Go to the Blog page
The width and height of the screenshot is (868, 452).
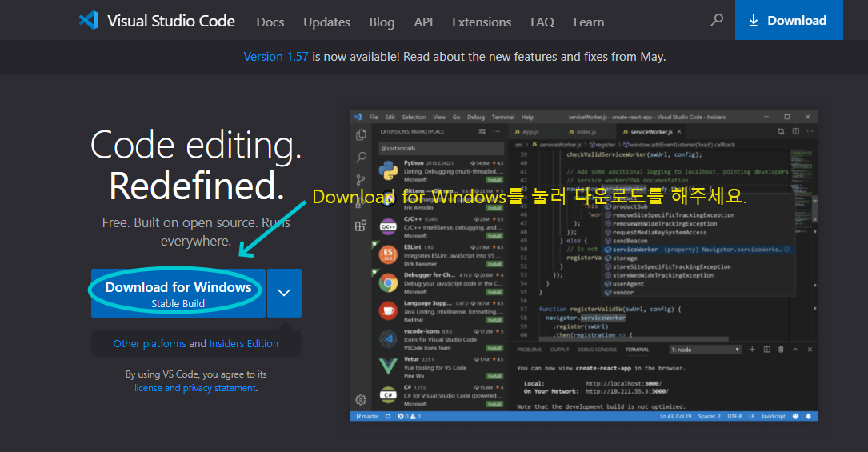382,22
